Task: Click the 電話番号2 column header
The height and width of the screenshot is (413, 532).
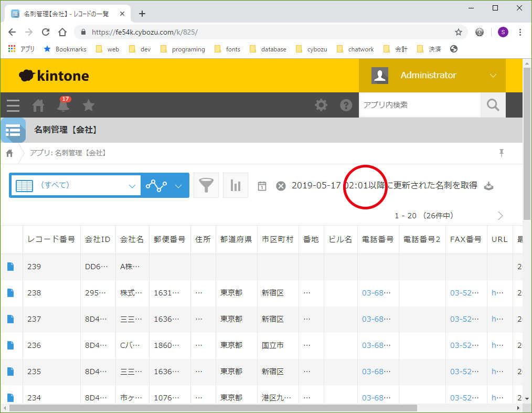Action: [422, 239]
